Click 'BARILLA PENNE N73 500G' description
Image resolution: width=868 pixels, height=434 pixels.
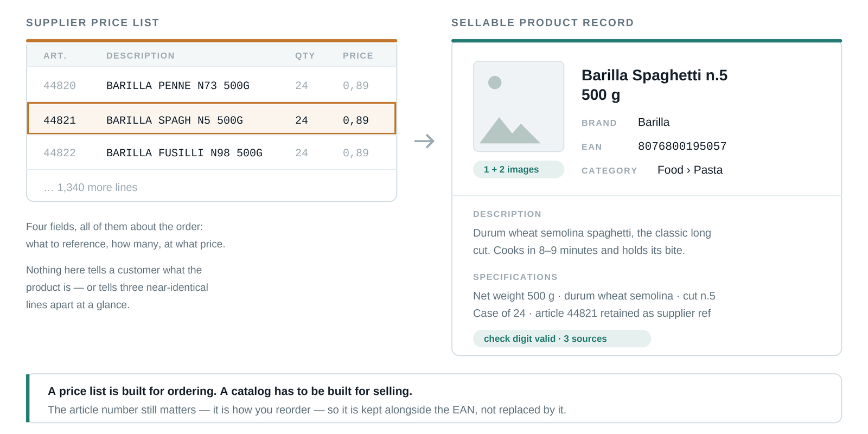click(178, 86)
